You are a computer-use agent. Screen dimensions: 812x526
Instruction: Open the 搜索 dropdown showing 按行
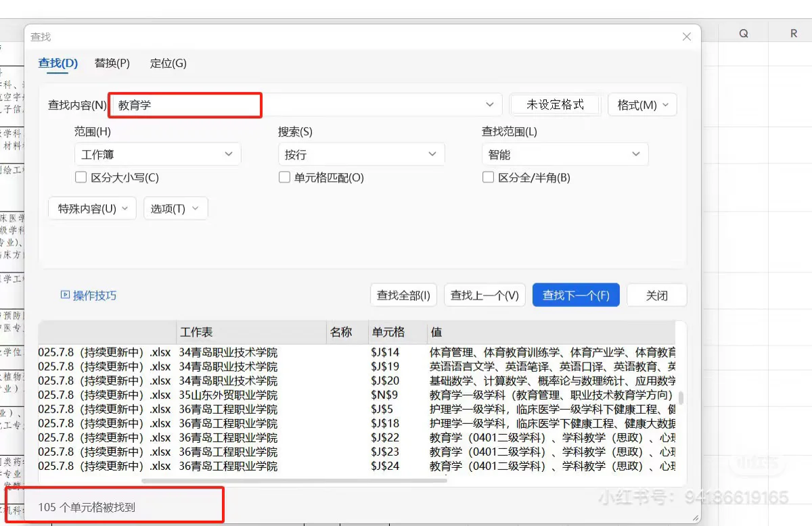tap(361, 155)
